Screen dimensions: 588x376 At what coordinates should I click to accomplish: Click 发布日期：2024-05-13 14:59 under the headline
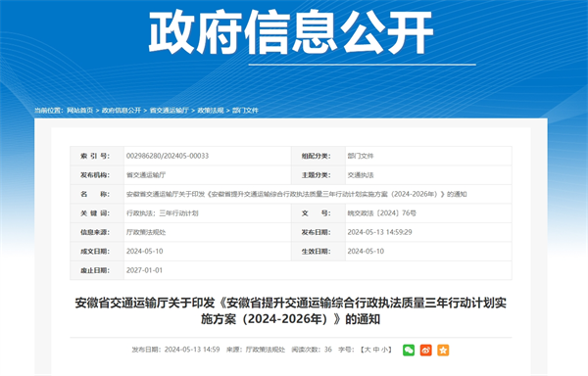[x=175, y=350]
